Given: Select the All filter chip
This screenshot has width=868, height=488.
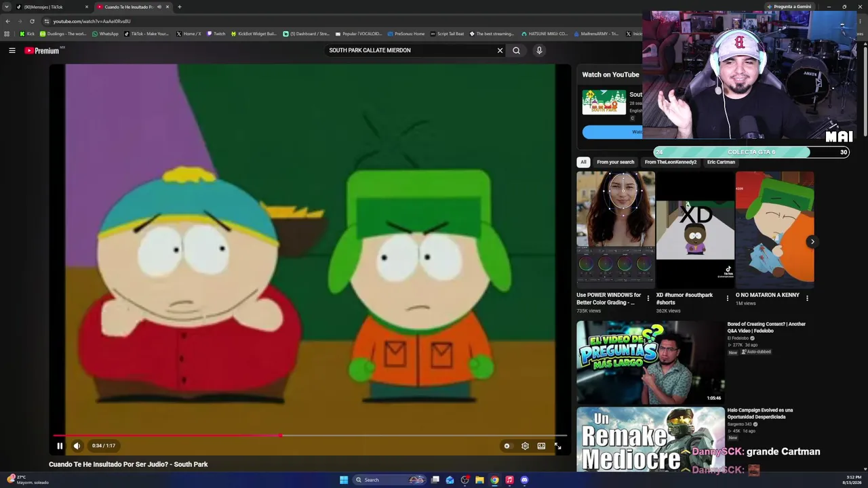Looking at the screenshot, I should 583,162.
